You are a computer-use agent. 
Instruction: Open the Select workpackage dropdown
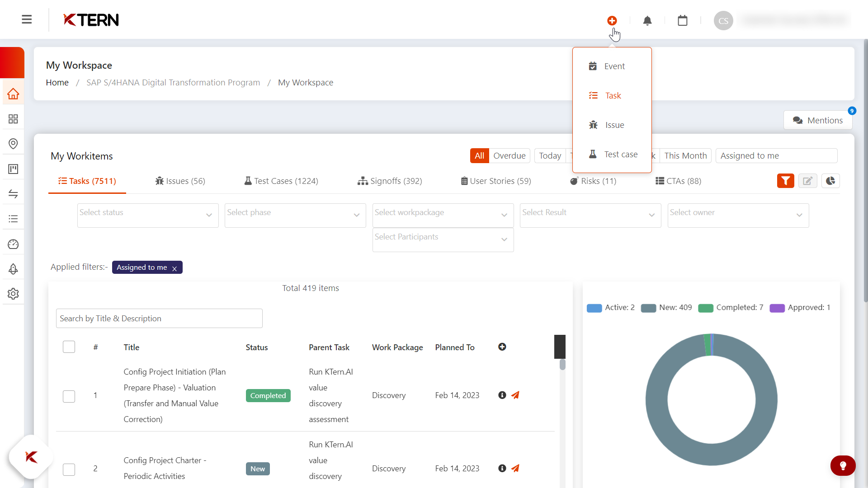coord(443,216)
